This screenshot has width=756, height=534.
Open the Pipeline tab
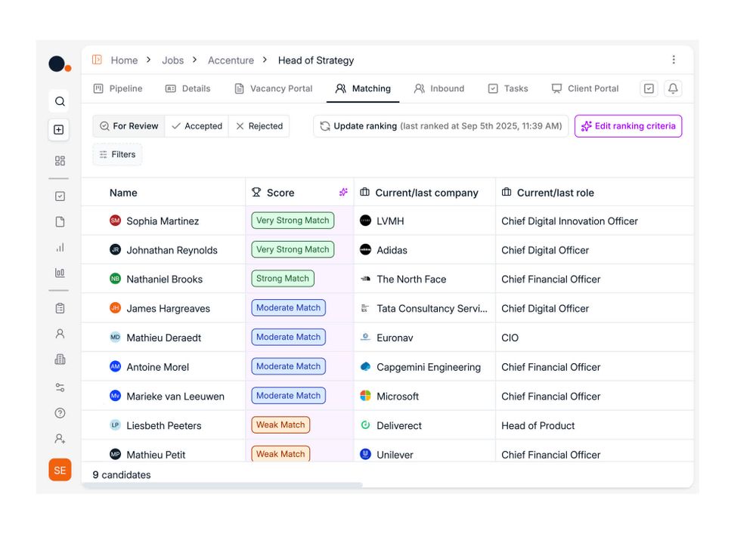118,88
